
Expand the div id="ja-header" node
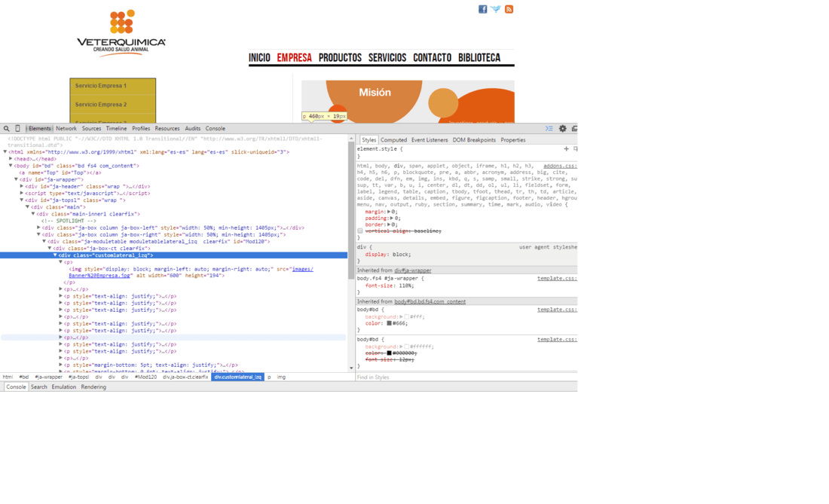[22, 186]
